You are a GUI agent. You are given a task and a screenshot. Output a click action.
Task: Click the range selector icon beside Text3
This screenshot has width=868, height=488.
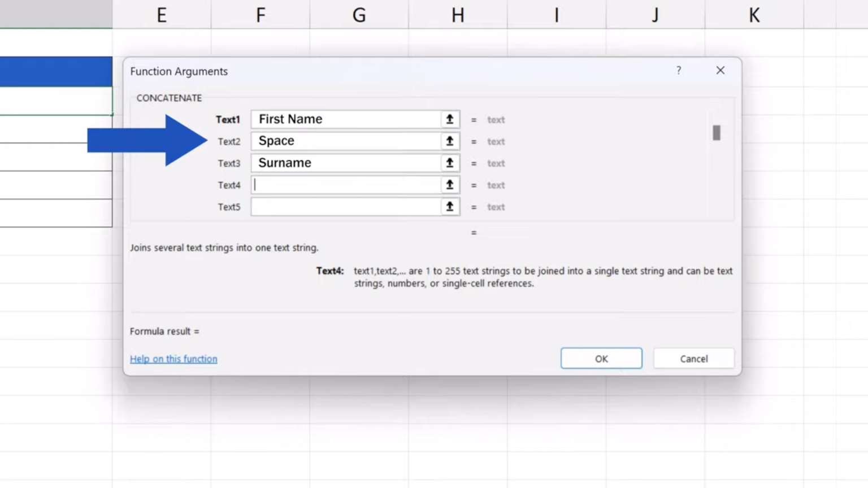tap(449, 163)
